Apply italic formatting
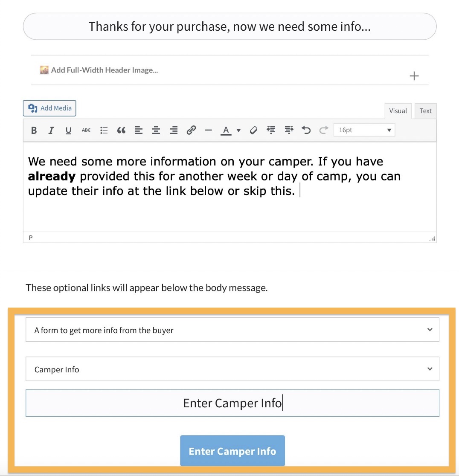The width and height of the screenshot is (459, 476). (x=51, y=131)
